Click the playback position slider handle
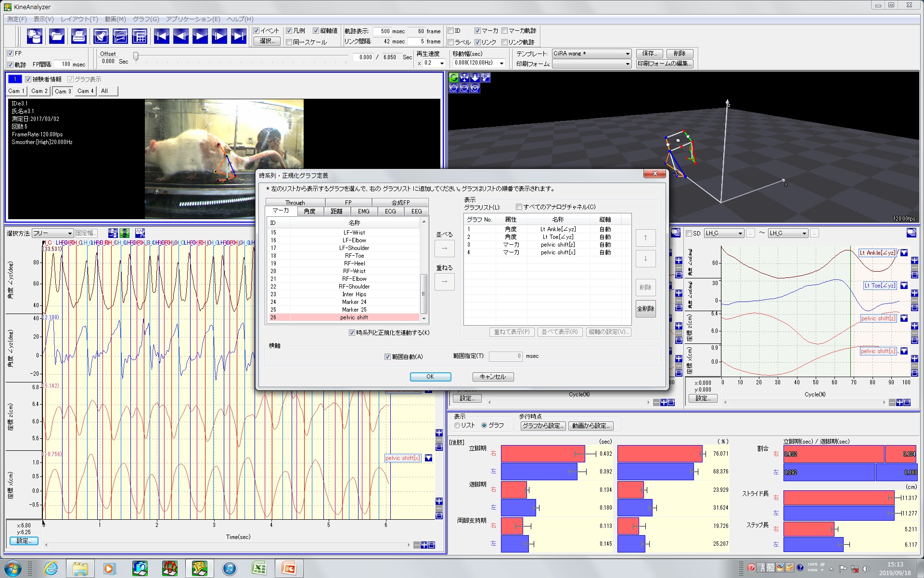The image size is (924, 578). click(x=136, y=57)
